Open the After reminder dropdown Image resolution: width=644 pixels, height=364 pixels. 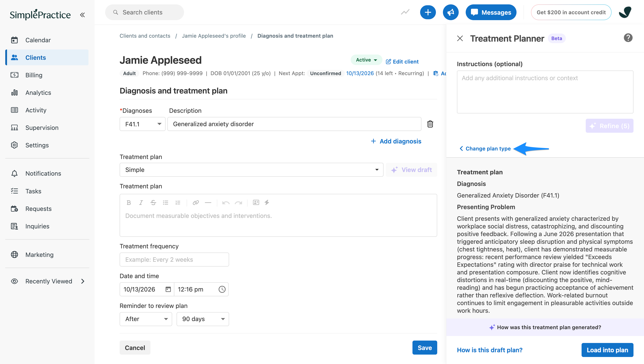coord(146,319)
